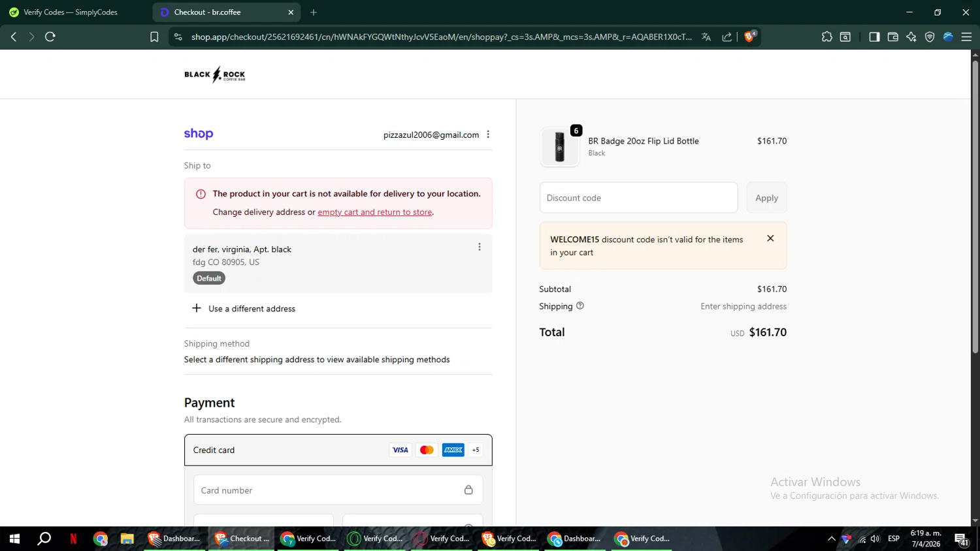Image resolution: width=980 pixels, height=551 pixels.
Task: Open Brave VPN shield icon
Action: pyautogui.click(x=930, y=37)
